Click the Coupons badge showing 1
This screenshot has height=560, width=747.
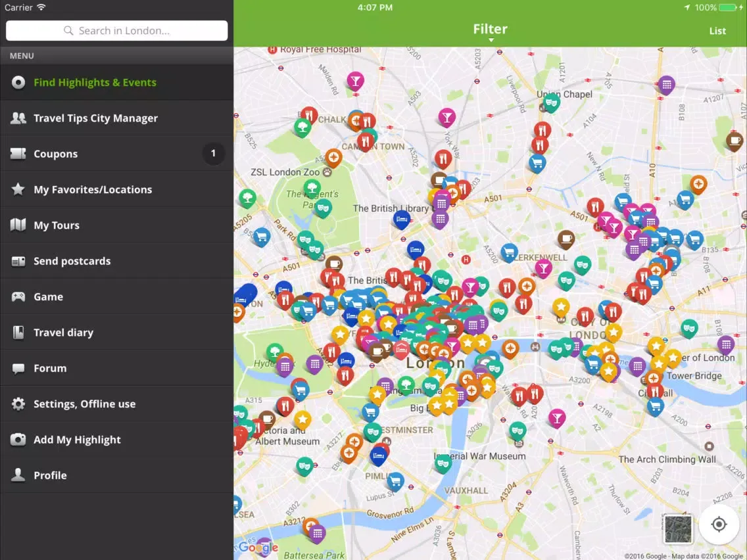click(213, 153)
